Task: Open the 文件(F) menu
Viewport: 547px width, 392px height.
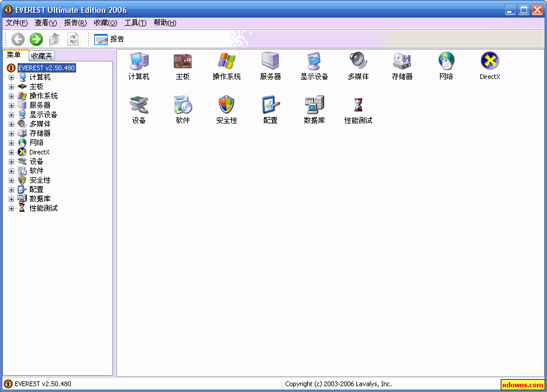Action: [16, 23]
